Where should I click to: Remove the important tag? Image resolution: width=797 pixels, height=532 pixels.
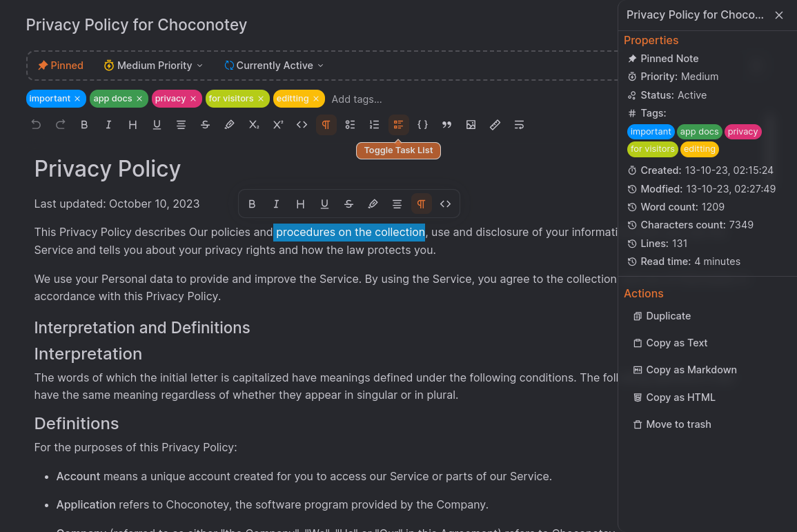77,99
